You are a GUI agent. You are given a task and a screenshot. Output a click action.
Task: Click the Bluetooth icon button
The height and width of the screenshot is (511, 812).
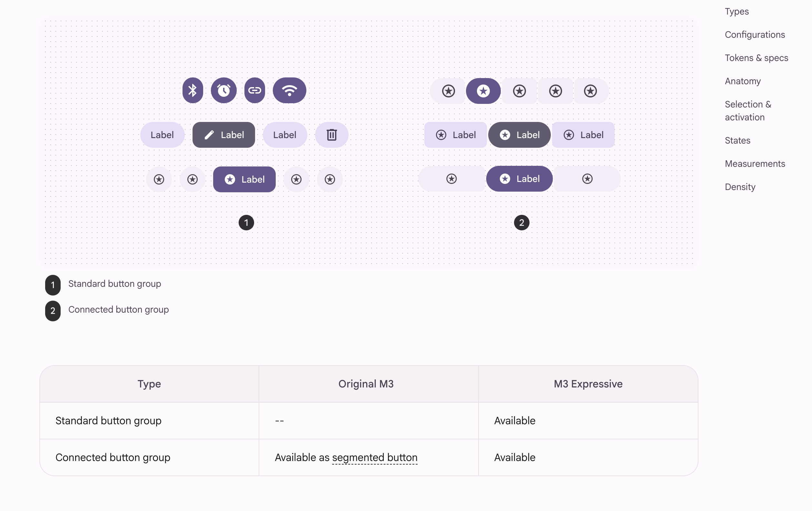coord(193,90)
